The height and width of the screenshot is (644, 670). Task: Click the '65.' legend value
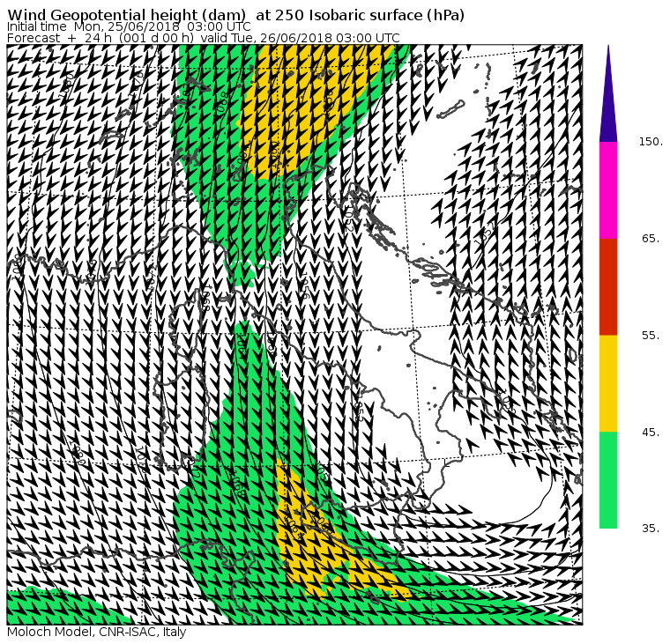[651, 238]
